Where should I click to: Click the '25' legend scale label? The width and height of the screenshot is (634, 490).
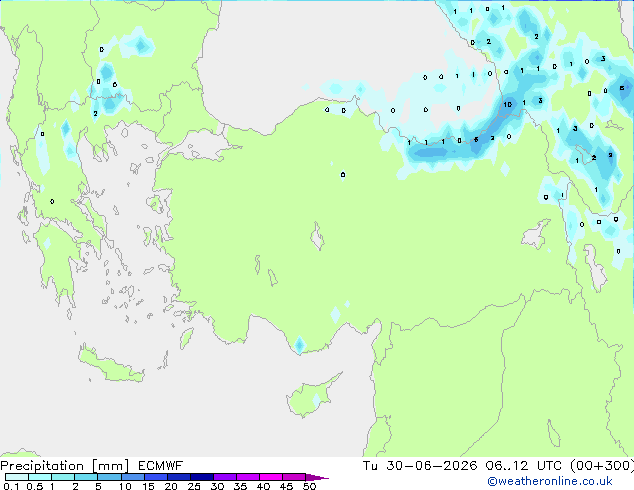pyautogui.click(x=194, y=486)
